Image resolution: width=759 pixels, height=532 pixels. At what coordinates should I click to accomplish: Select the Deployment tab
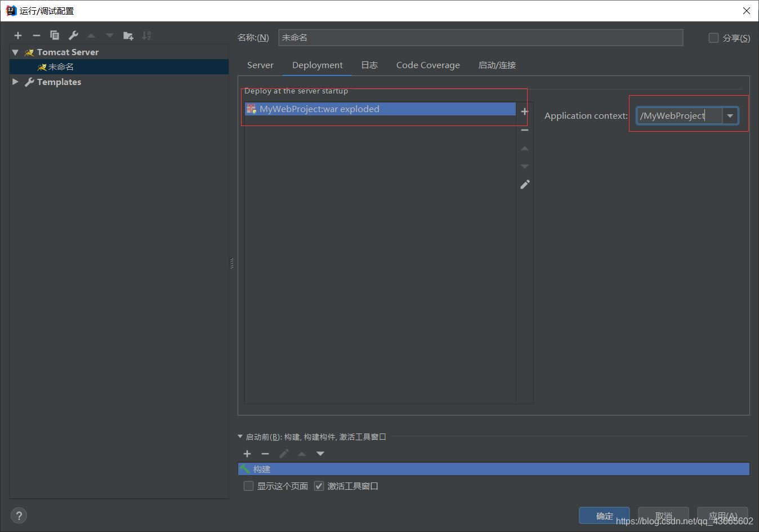pos(318,65)
